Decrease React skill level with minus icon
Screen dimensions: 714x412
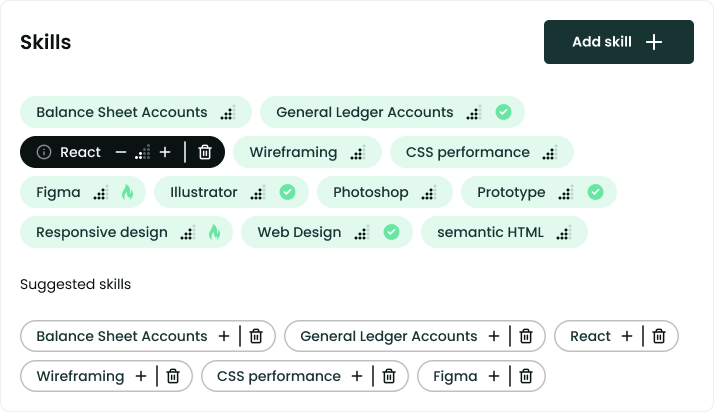[x=121, y=152]
